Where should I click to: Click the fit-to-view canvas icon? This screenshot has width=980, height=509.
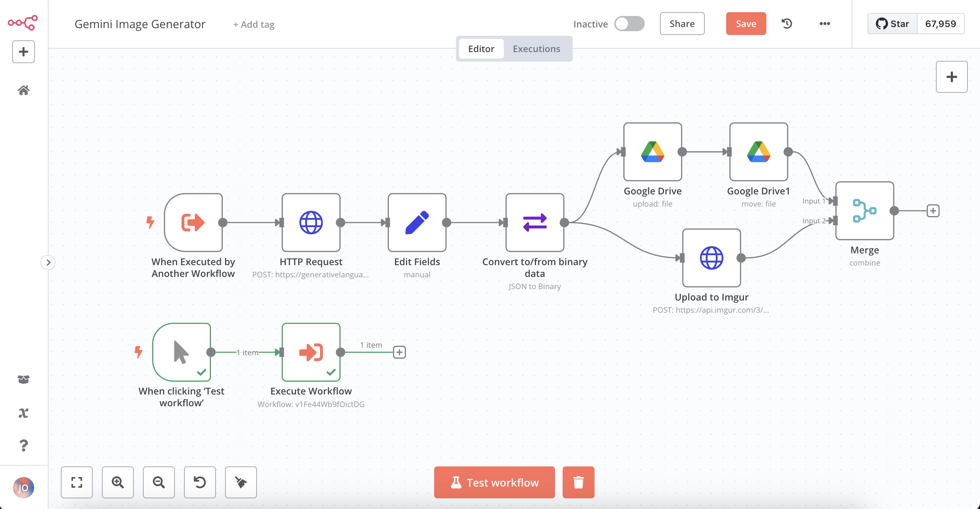coord(77,482)
